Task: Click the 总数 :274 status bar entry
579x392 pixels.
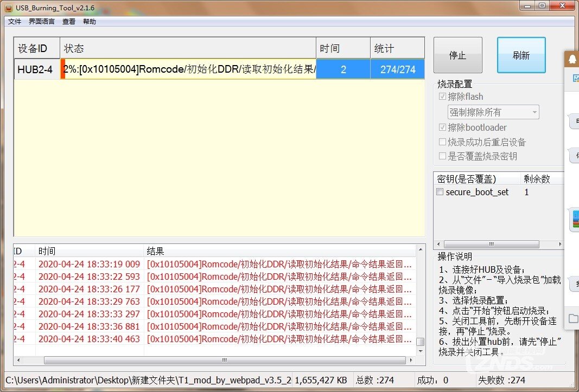Action: pos(375,380)
